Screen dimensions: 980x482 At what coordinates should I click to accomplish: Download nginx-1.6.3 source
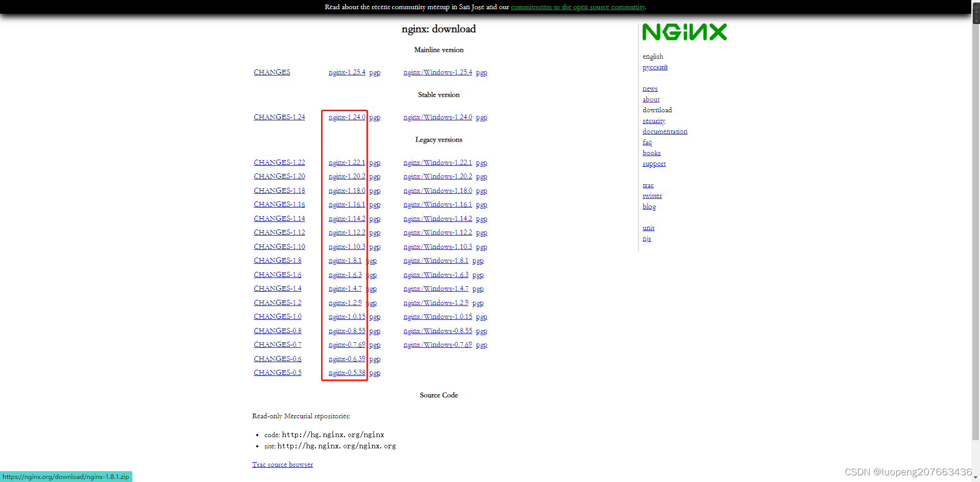pos(345,275)
